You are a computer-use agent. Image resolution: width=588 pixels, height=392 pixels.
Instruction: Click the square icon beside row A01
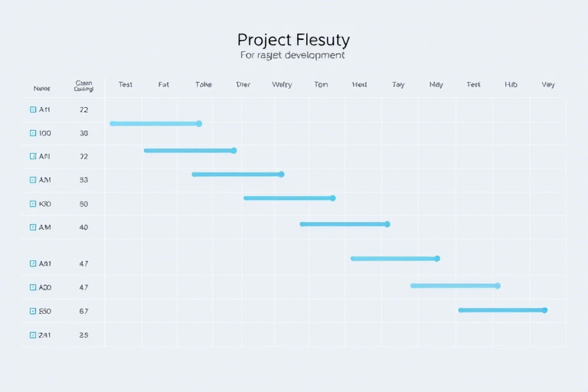(x=33, y=263)
